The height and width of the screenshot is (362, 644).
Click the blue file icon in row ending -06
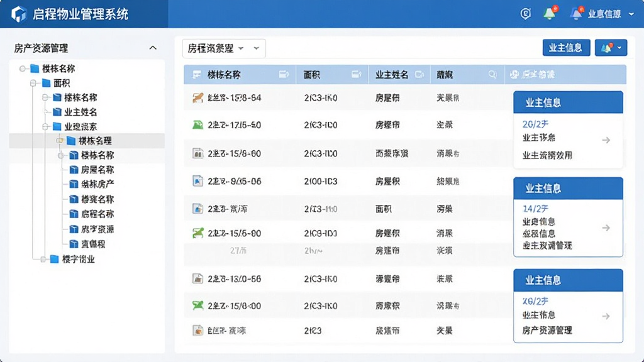(198, 181)
